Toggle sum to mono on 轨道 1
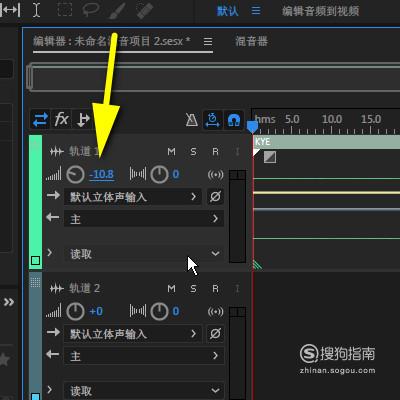Image resolution: width=400 pixels, height=400 pixels. tap(215, 175)
